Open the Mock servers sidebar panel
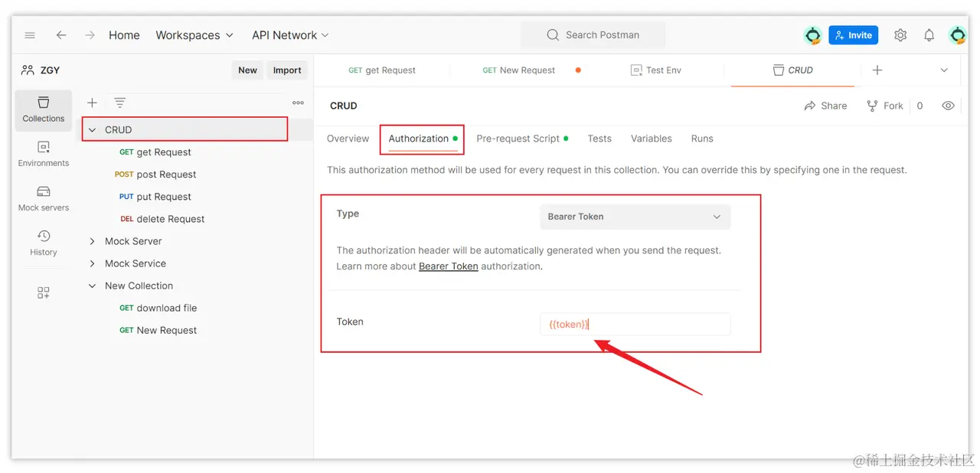980x473 pixels. pos(44,198)
